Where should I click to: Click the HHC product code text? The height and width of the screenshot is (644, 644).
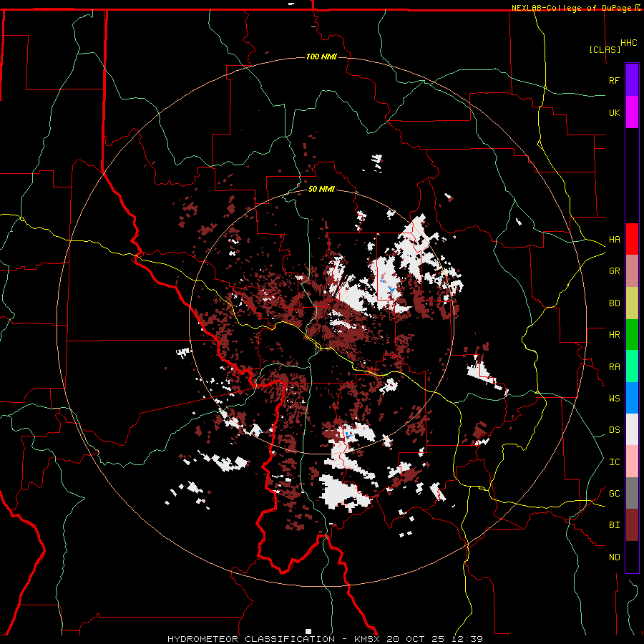[x=629, y=43]
